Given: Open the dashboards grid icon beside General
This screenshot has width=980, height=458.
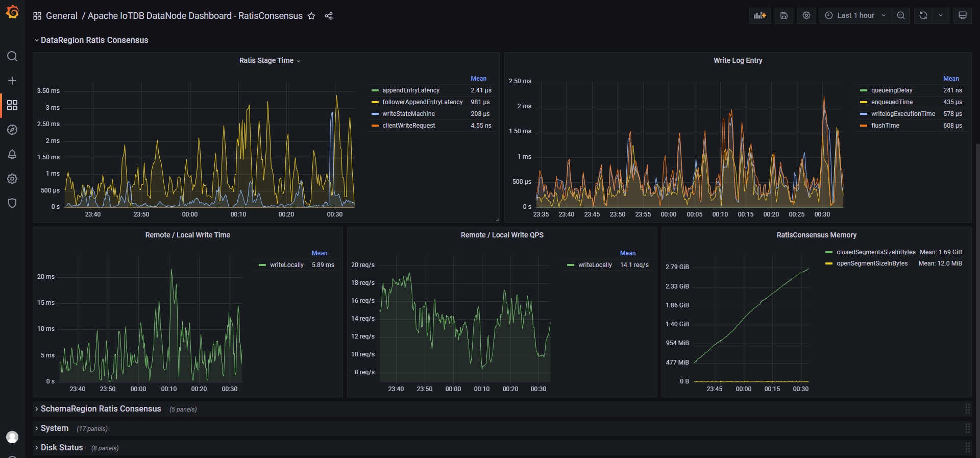Looking at the screenshot, I should 37,16.
